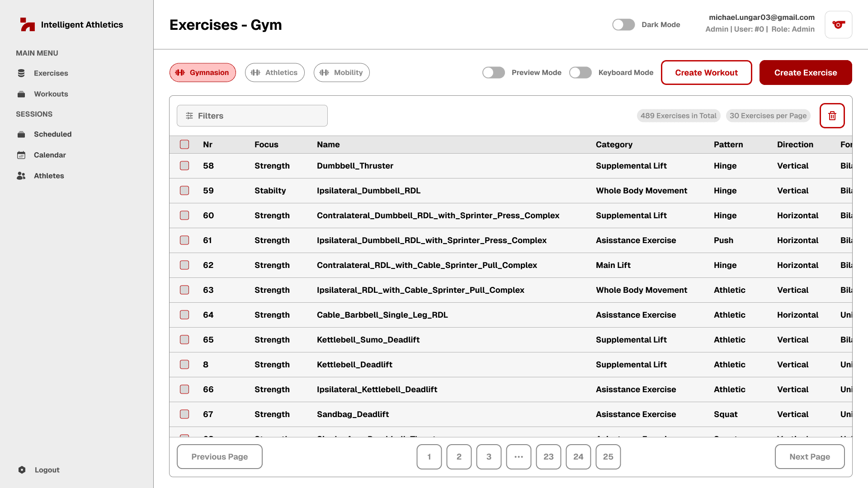
Task: Toggle Keyboard Mode switch
Action: 580,73
